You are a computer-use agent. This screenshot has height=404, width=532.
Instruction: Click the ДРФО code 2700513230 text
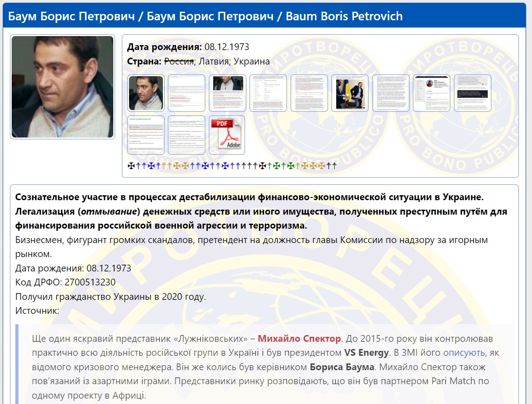coord(90,282)
